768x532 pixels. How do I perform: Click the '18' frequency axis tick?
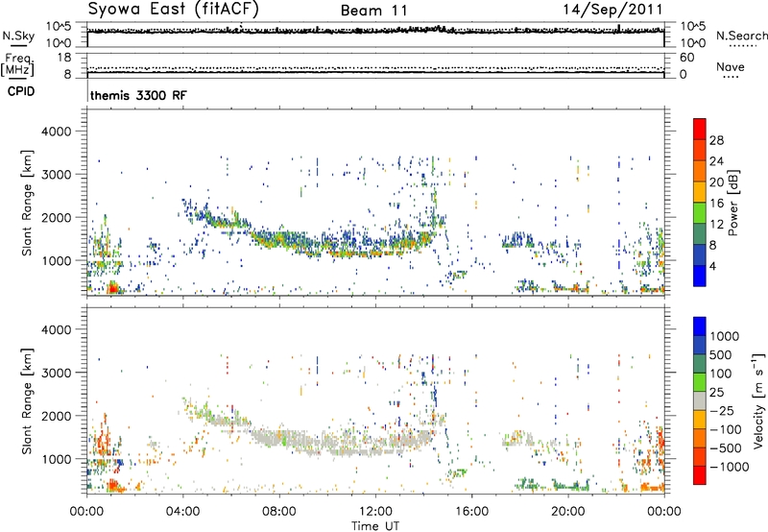tap(64, 58)
